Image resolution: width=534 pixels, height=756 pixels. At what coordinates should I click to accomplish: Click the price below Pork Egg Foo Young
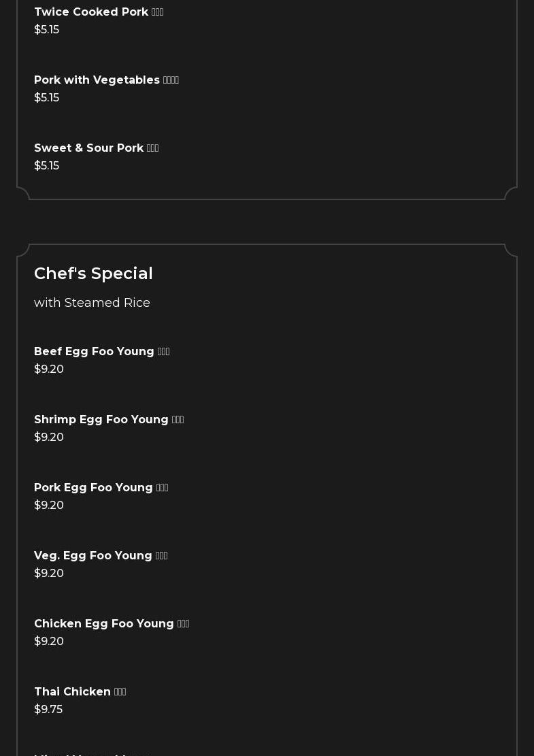[x=49, y=506]
